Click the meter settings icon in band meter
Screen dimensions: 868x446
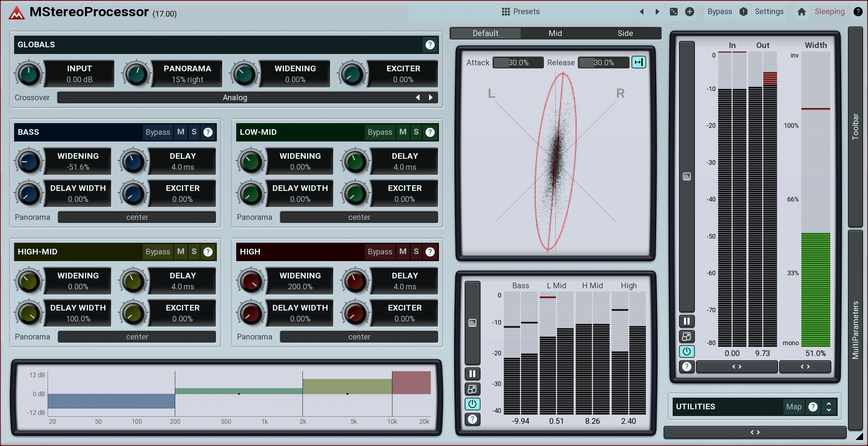pyautogui.click(x=472, y=323)
